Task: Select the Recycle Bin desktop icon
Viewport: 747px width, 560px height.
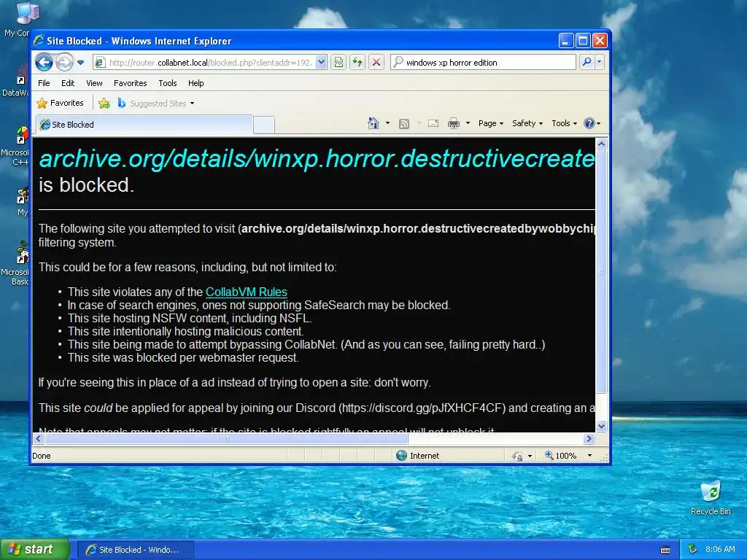Action: click(711, 498)
